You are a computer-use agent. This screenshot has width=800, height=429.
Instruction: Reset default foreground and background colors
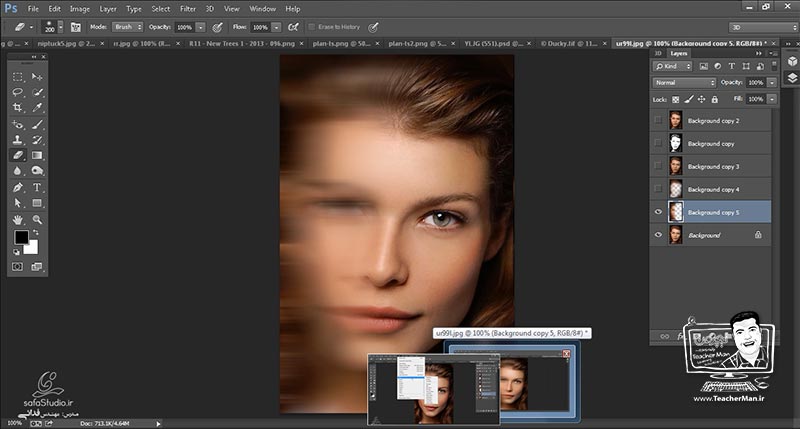[x=16, y=251]
